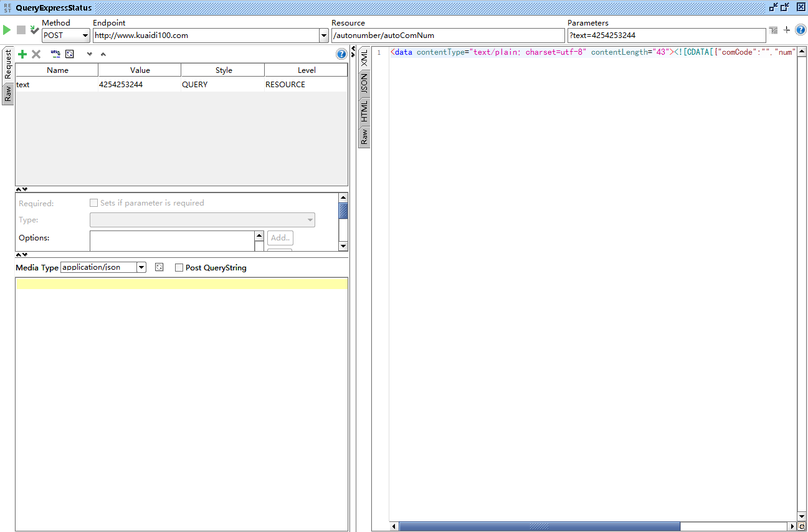
Task: Click the response vertical scroll-up arrow
Action: point(802,50)
